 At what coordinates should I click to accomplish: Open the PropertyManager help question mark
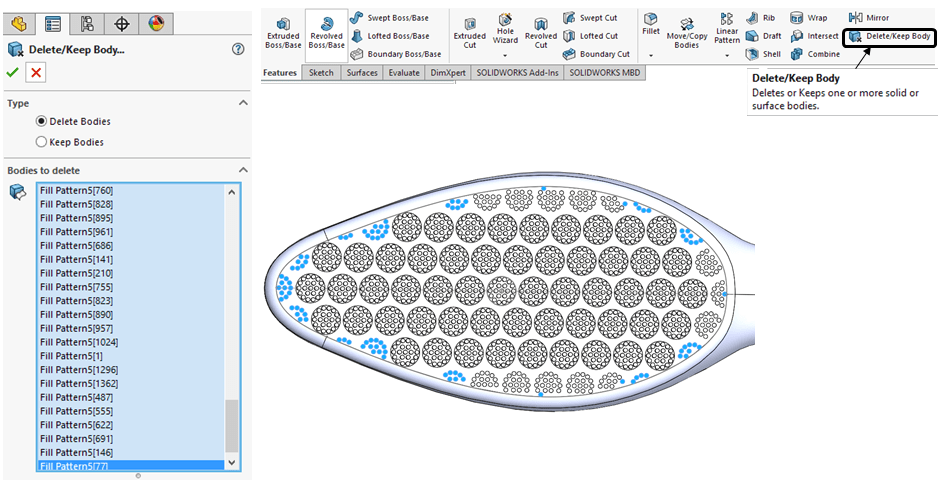pyautogui.click(x=238, y=49)
